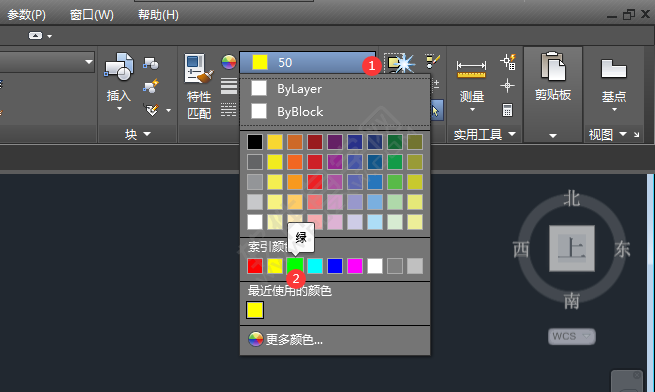Image resolution: width=655 pixels, height=392 pixels.
Task: Click the block editor icon with lightning
Action: pyautogui.click(x=151, y=87)
